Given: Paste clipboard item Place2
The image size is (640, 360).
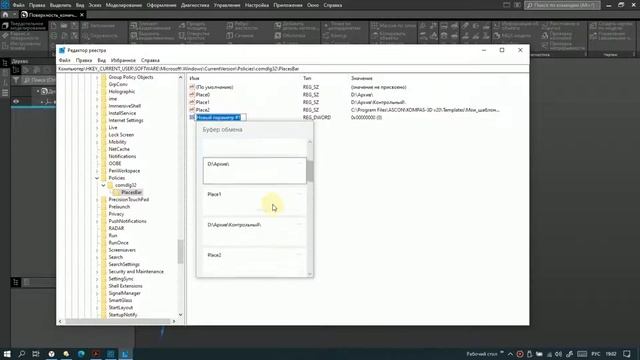Looking at the screenshot, I should pyautogui.click(x=254, y=262).
